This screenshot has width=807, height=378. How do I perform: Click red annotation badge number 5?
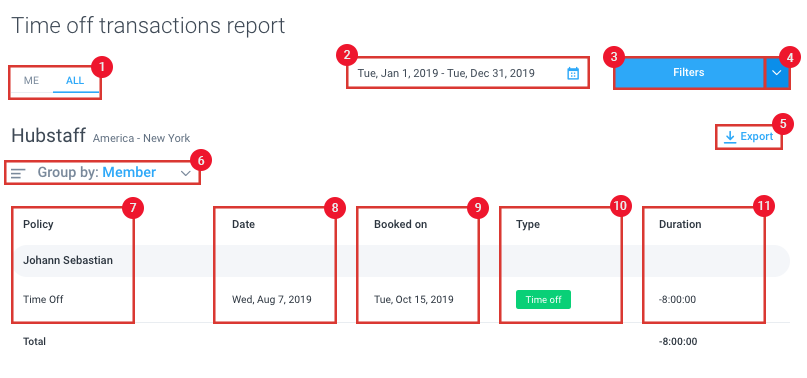(783, 124)
